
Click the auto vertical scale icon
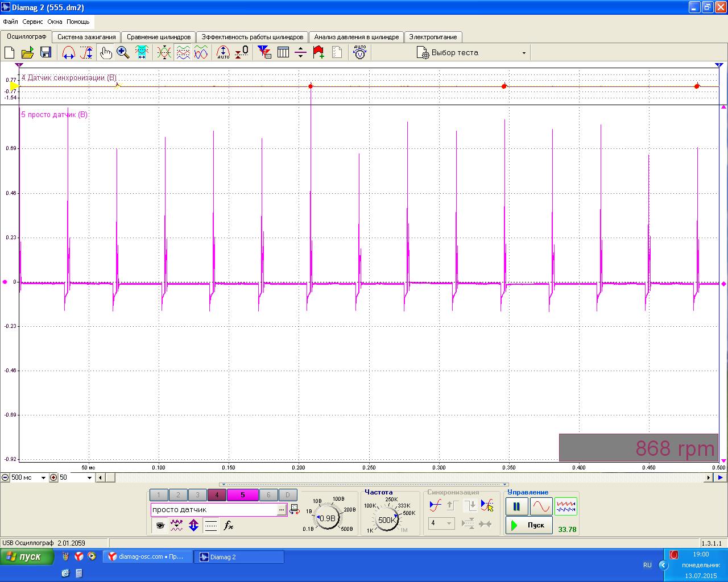(x=223, y=53)
